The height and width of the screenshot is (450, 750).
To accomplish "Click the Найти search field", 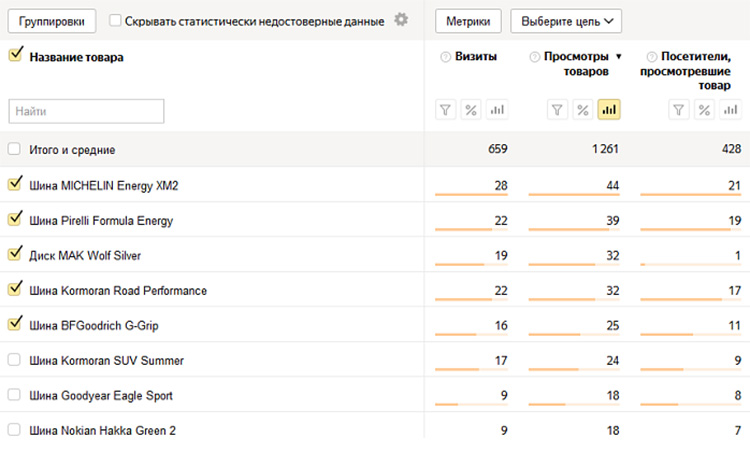I will click(x=86, y=111).
